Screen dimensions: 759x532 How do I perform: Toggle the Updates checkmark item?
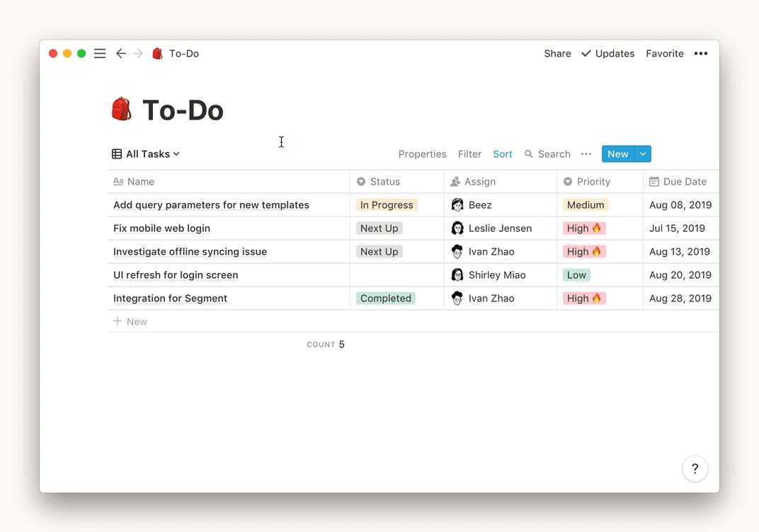coord(607,54)
